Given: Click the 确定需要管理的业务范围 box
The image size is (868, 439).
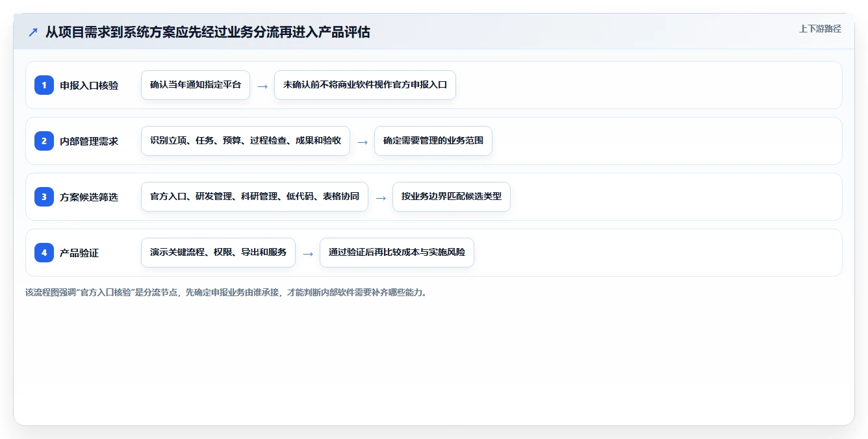Looking at the screenshot, I should pos(433,141).
